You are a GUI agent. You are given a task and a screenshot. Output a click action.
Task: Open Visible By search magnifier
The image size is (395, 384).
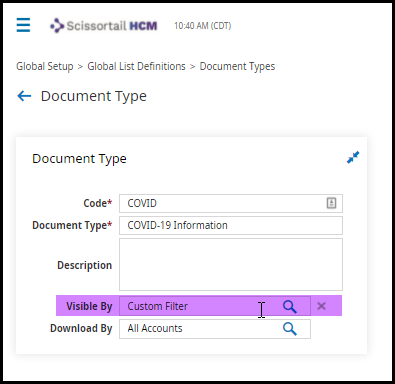tap(290, 306)
